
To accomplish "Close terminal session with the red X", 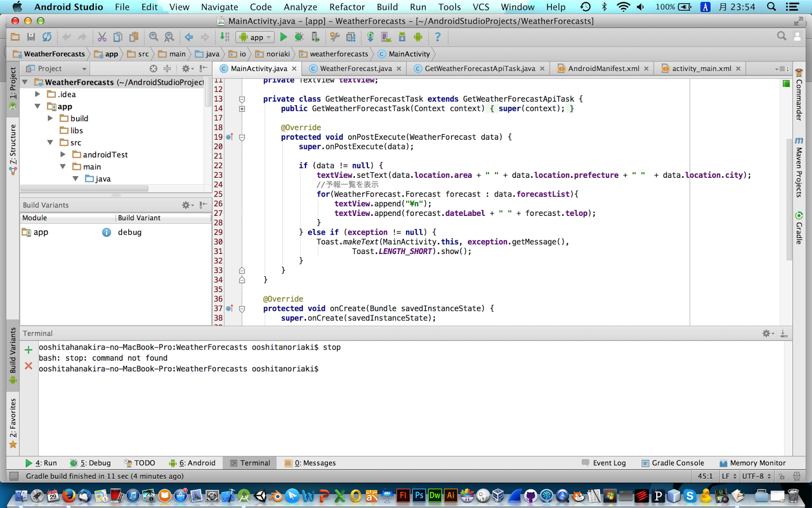I will (28, 366).
